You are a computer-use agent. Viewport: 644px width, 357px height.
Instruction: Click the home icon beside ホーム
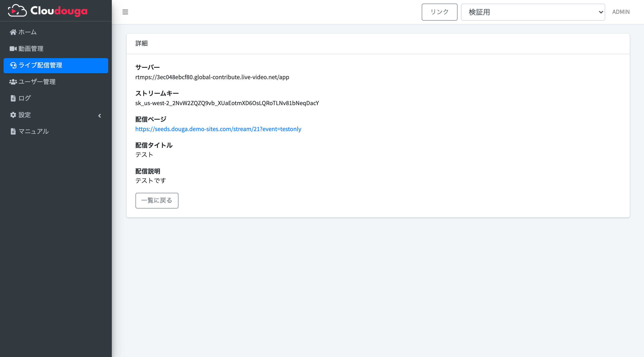13,32
